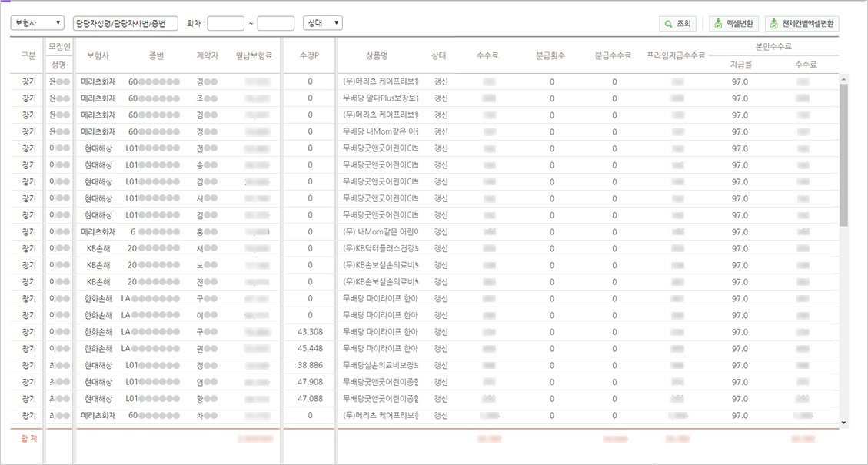Open the 상태 filter dropdown
The width and height of the screenshot is (868, 465).
coord(323,23)
